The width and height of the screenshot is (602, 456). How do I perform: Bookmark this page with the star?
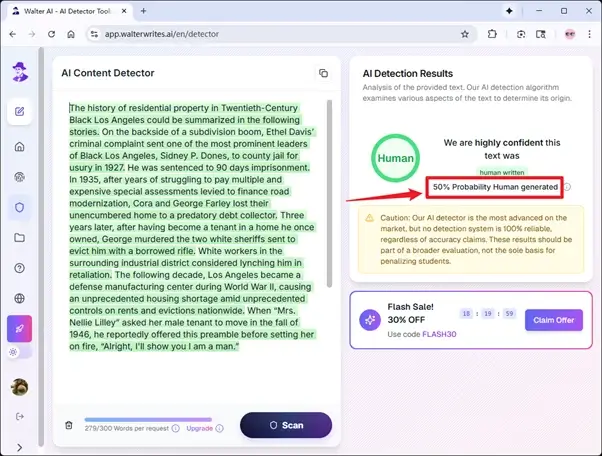(465, 34)
